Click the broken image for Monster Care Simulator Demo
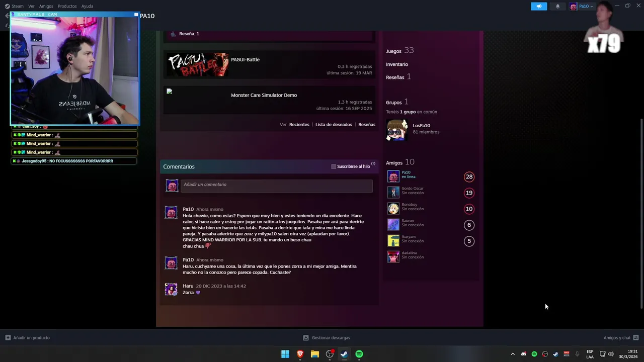Viewport: 644px width, 362px height. [x=170, y=91]
